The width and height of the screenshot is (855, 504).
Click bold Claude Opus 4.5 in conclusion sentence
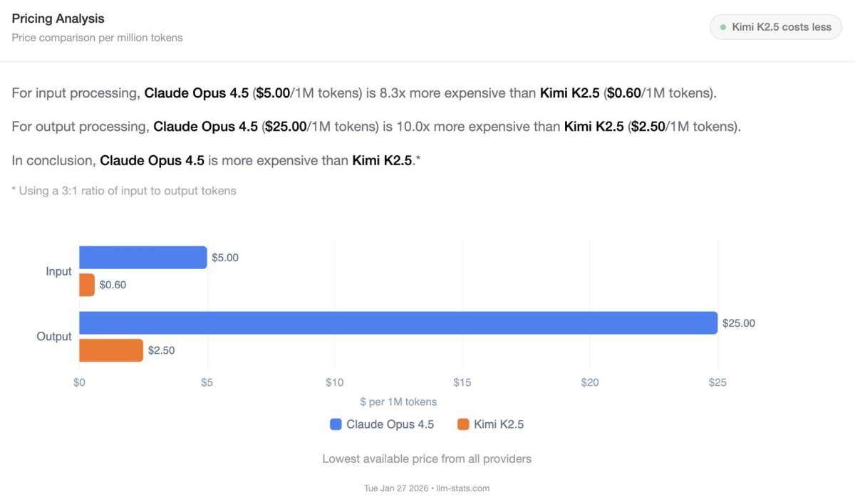pos(152,161)
